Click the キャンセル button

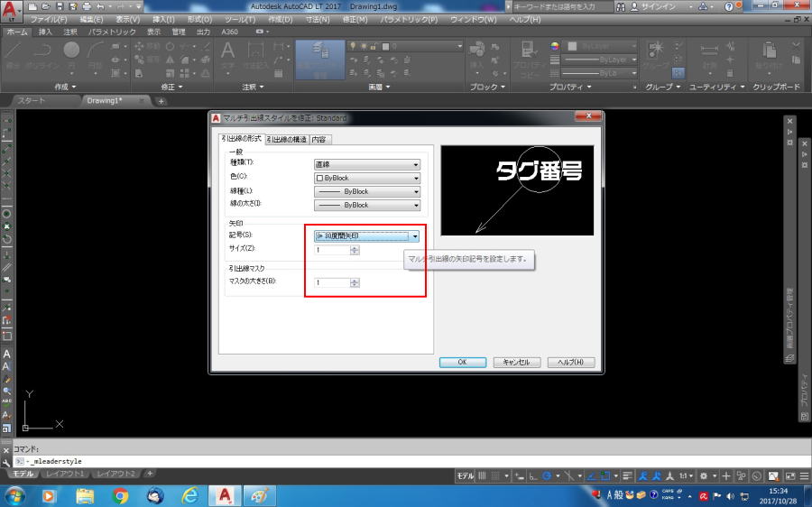click(517, 363)
